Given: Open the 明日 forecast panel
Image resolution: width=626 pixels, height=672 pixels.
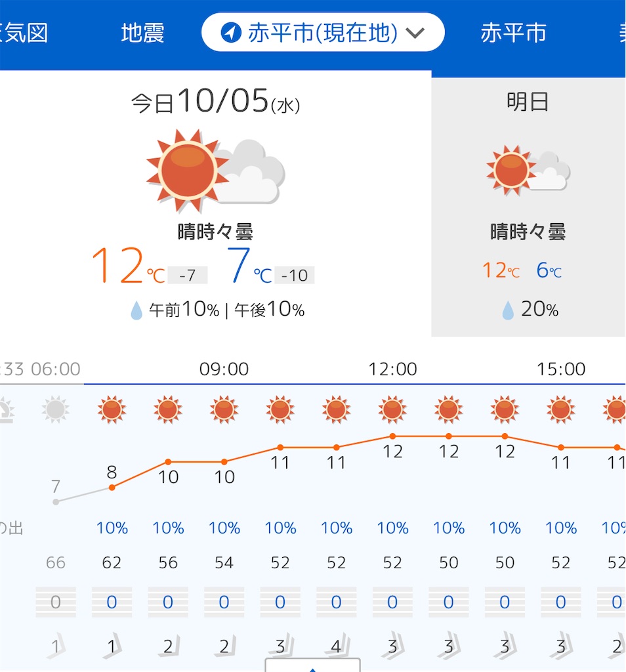Looking at the screenshot, I should click(x=528, y=207).
